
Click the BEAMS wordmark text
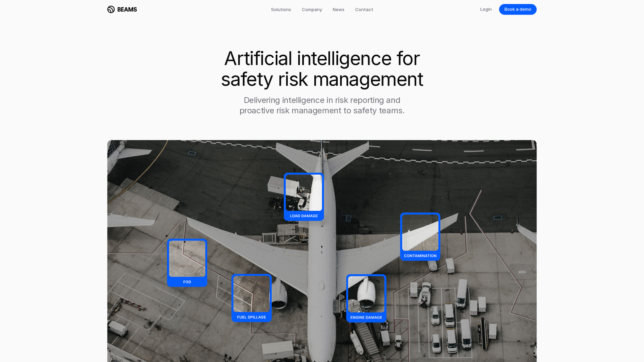pyautogui.click(x=127, y=9)
